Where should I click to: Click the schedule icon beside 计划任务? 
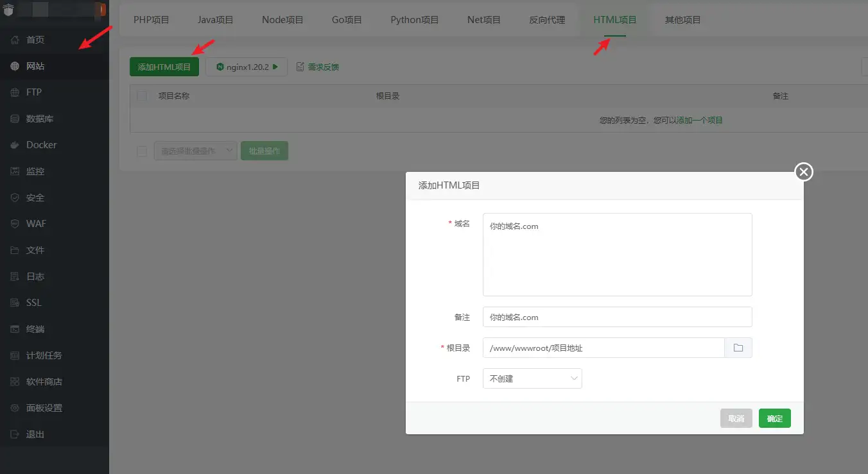tap(15, 355)
